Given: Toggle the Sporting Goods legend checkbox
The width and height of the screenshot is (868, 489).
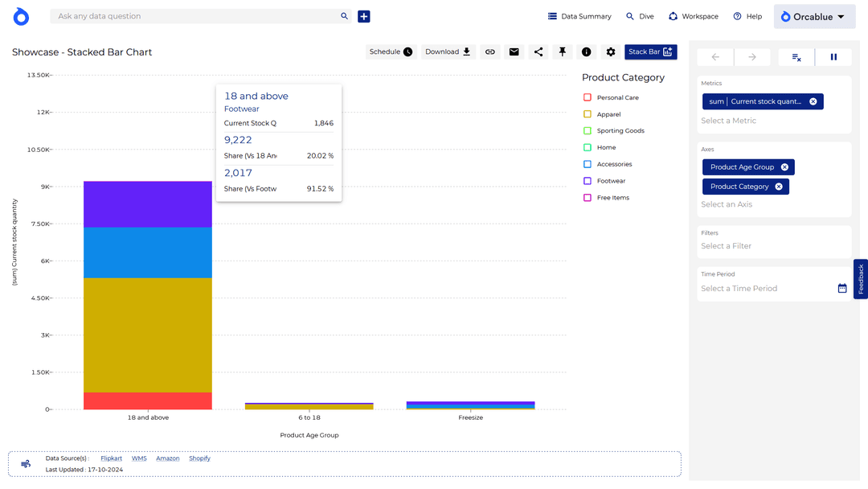Looking at the screenshot, I should click(x=588, y=130).
